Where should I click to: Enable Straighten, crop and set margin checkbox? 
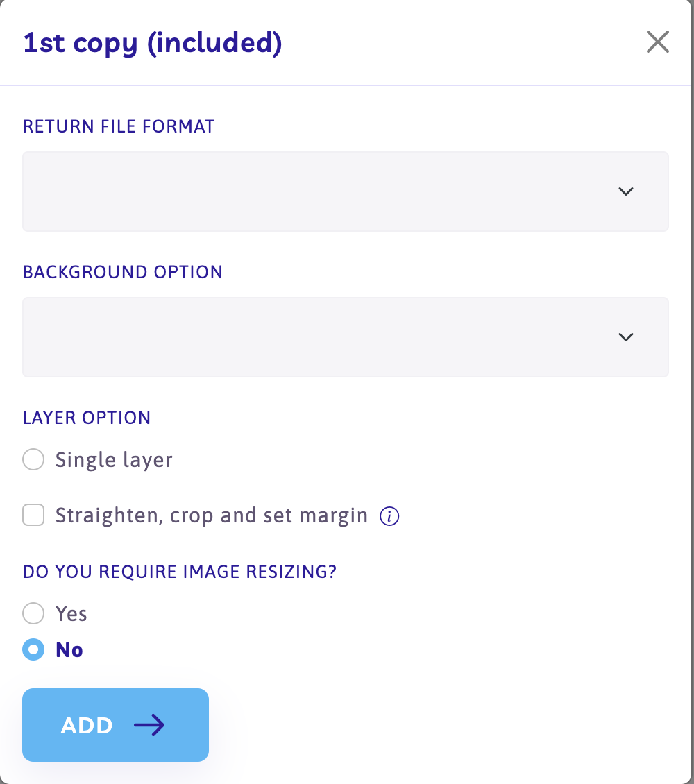(x=33, y=515)
